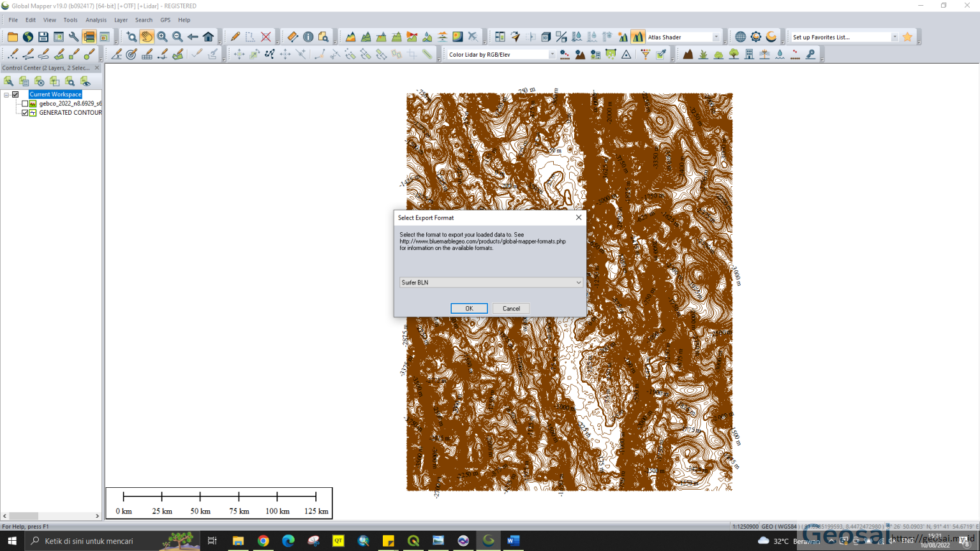This screenshot has height=551, width=980.
Task: Uncheck the GENERATED CONTOUR layer checkbox
Action: (x=25, y=113)
